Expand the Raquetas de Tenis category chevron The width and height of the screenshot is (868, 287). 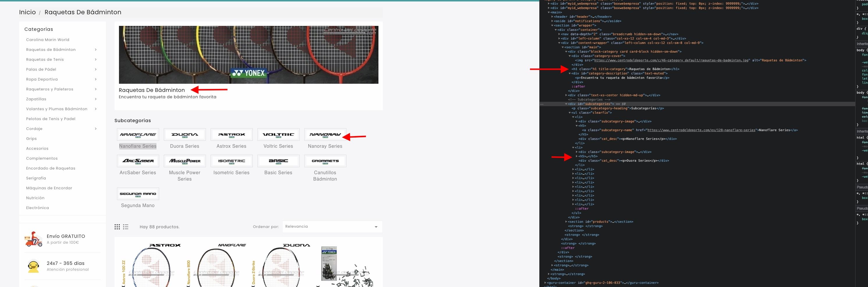pos(96,59)
